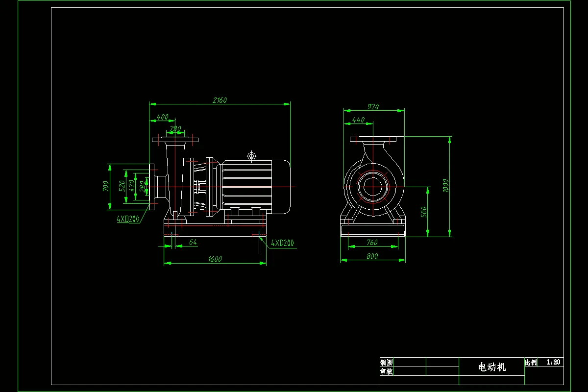Select the 2160 overall length dimension
Viewport: 588px width, 392px height.
point(220,100)
